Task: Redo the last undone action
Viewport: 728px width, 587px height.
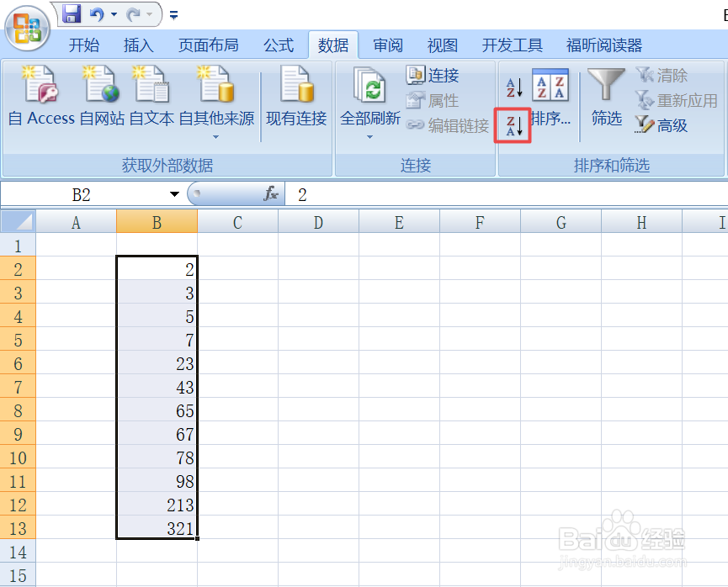Action: click(133, 14)
